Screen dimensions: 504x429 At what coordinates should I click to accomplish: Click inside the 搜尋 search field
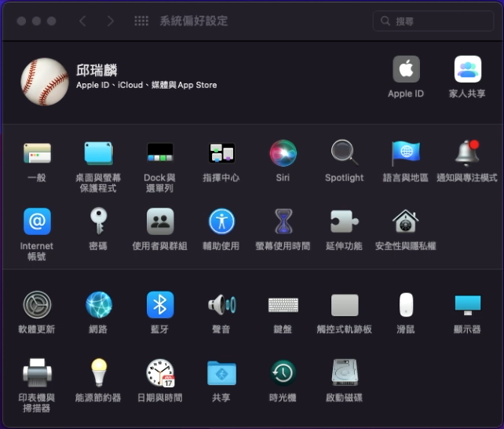click(433, 21)
